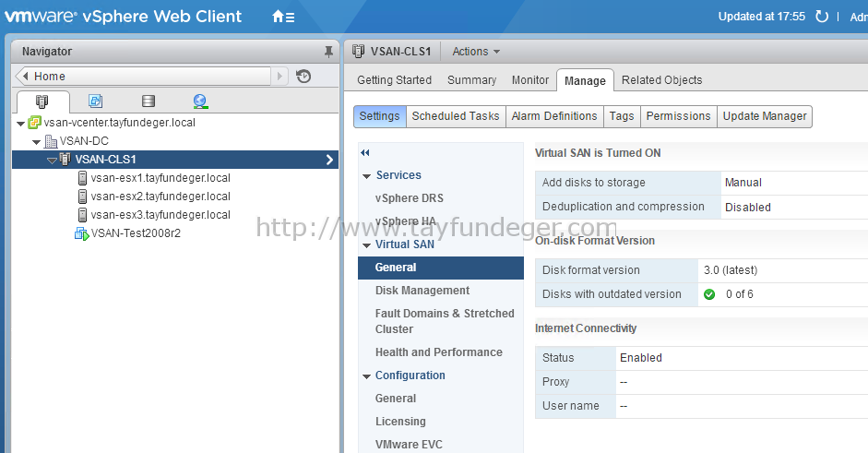
Task: Open Alarm Definitions sub-tab
Action: [554, 116]
